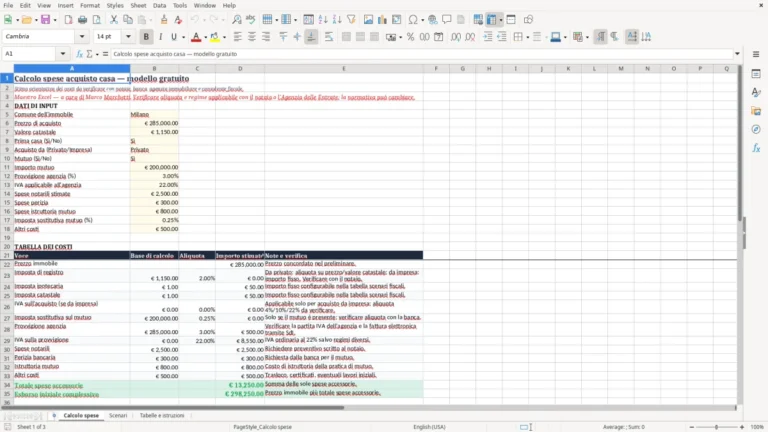Image resolution: width=768 pixels, height=432 pixels.
Task: Click the Insert Comment icon
Action: tap(447, 20)
